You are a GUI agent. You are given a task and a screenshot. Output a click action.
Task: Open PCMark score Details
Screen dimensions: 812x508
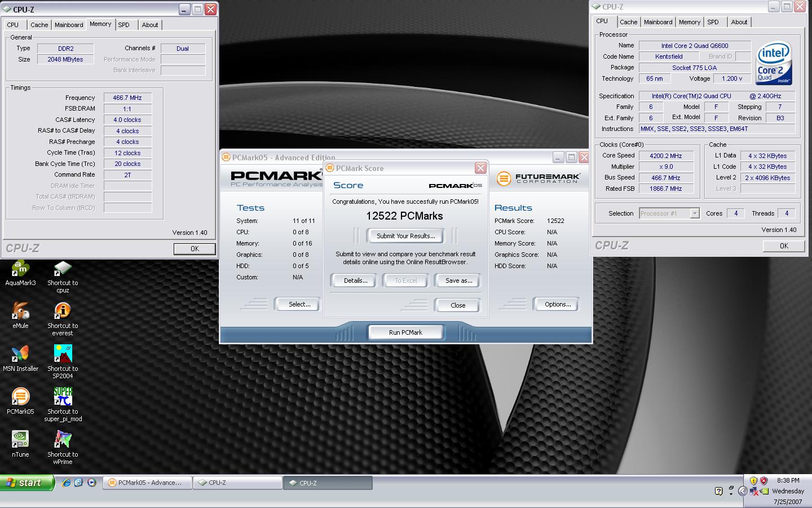pyautogui.click(x=355, y=281)
